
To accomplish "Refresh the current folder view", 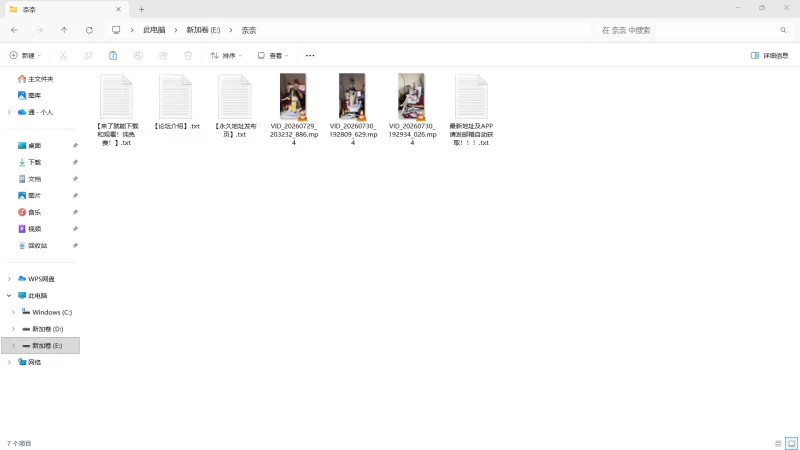I will point(89,30).
